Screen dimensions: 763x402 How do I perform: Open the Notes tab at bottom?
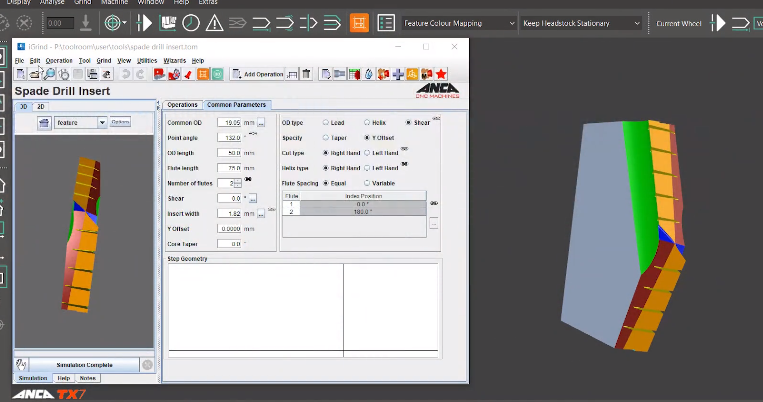(x=88, y=378)
